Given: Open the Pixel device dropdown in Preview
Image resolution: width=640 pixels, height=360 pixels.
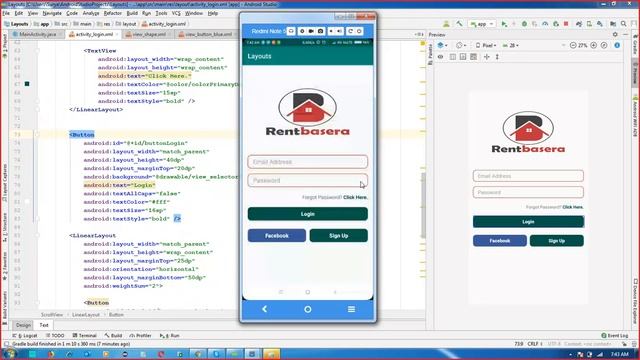Looking at the screenshot, I should [486, 45].
